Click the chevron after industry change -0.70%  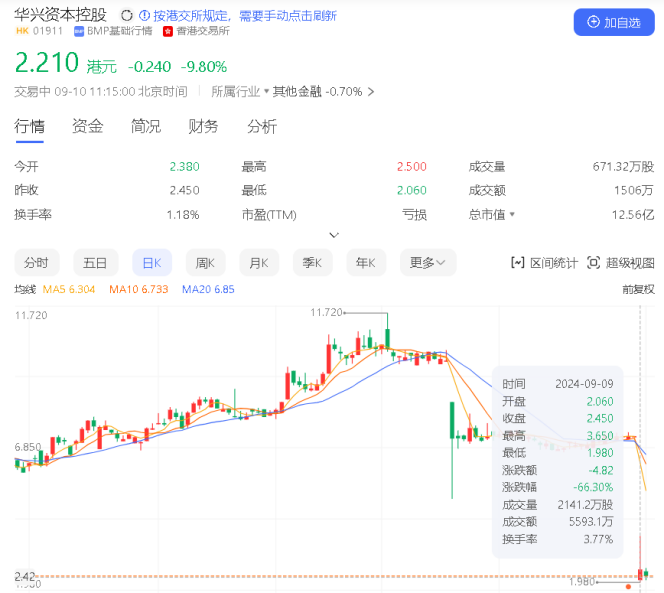coord(371,91)
